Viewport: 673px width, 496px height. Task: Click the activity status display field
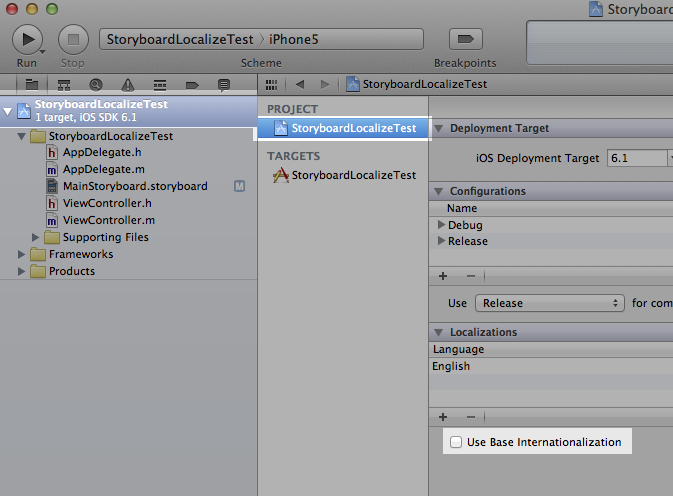click(x=600, y=43)
